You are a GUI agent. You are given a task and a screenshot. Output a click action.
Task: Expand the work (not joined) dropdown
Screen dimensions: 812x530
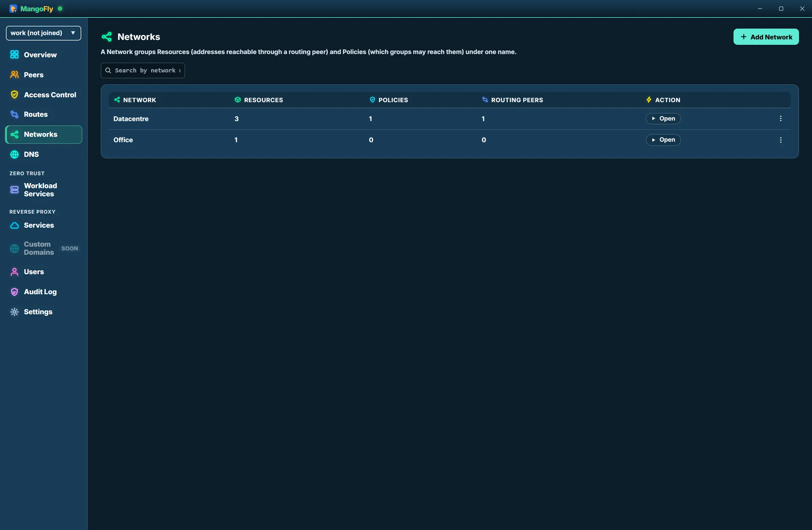tap(44, 33)
